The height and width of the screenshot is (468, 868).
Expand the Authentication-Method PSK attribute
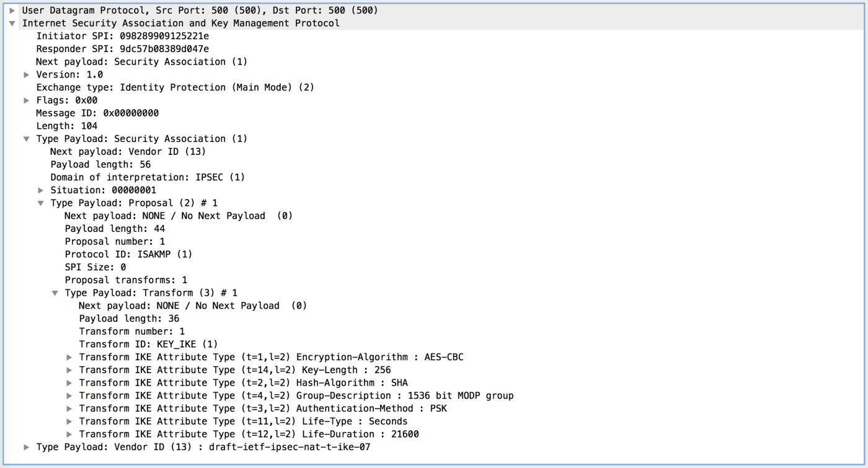(69, 408)
